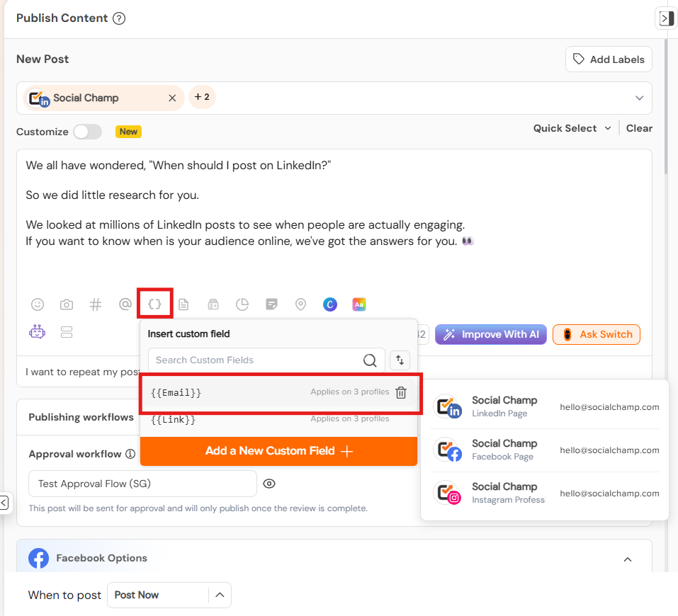Click the document icon in the composer toolbar
The width and height of the screenshot is (678, 616).
click(183, 304)
